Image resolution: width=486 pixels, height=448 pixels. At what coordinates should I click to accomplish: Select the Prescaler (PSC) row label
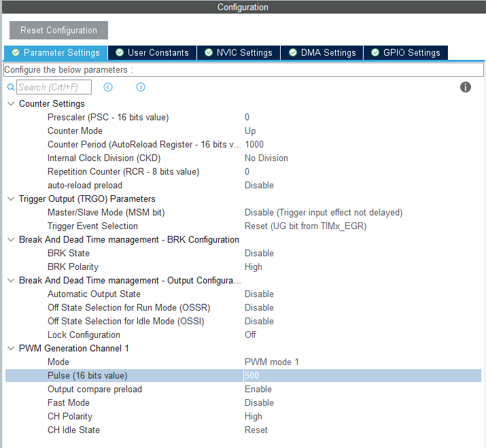coord(108,117)
